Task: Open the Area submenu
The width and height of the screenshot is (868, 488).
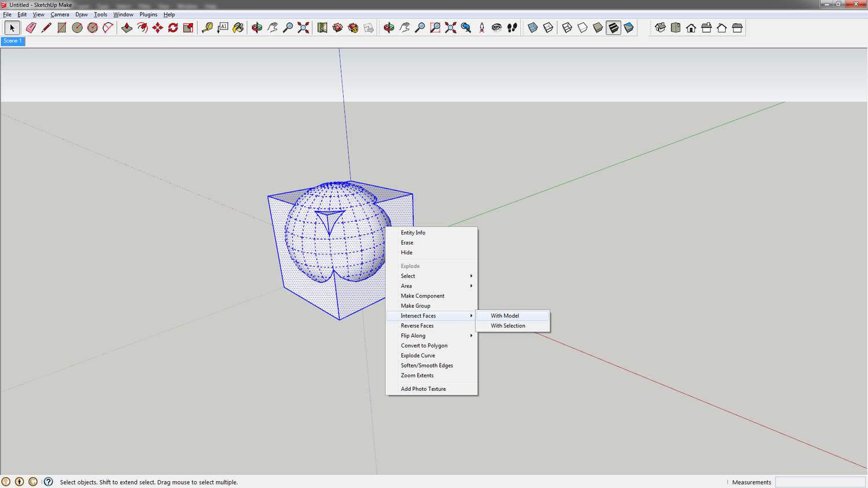Action: click(x=406, y=286)
